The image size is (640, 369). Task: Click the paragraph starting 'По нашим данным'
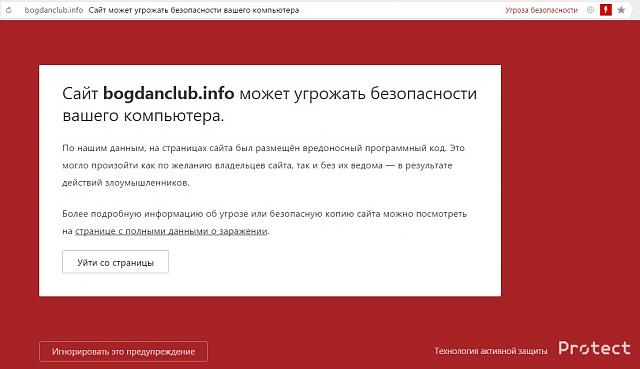pyautogui.click(x=264, y=165)
